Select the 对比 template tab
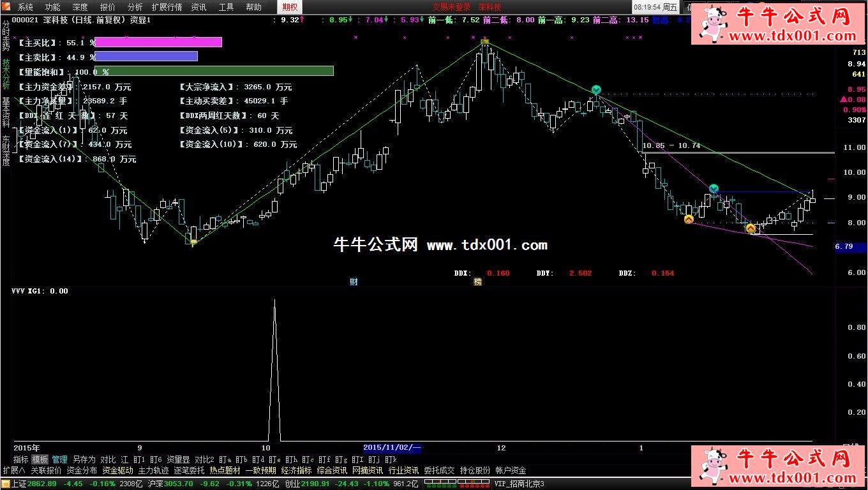 108,459
